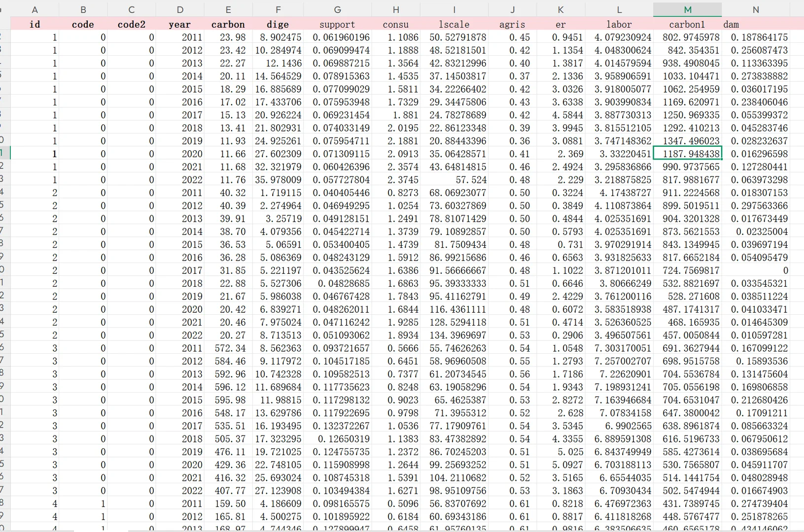Click the cell showing value 57.524
Viewport: 804px width, 532px height.
click(x=454, y=180)
